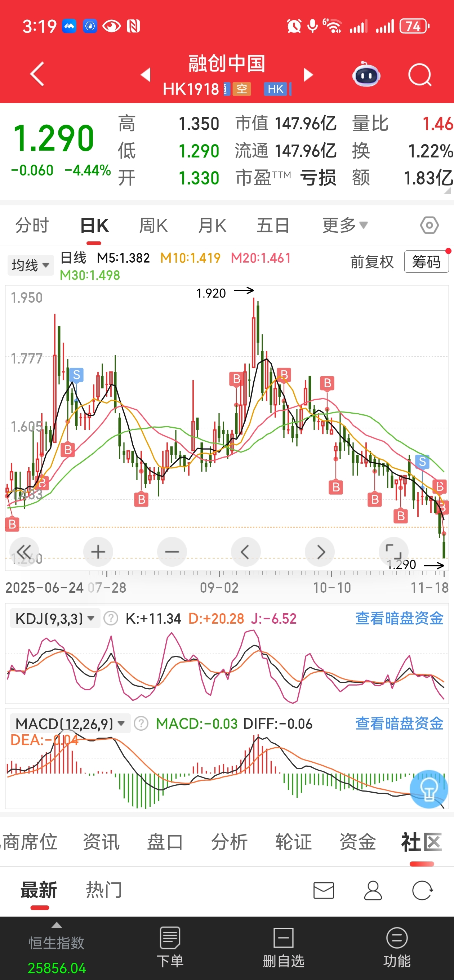Tap the 下单 order icon
The height and width of the screenshot is (980, 454).
[x=170, y=947]
